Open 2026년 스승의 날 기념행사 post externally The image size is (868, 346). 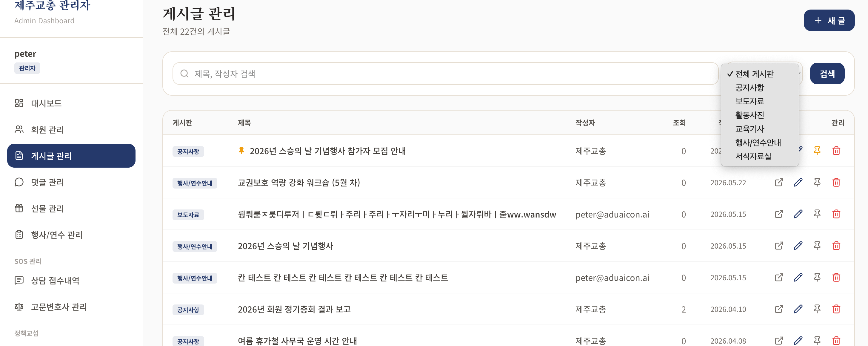[x=779, y=246]
